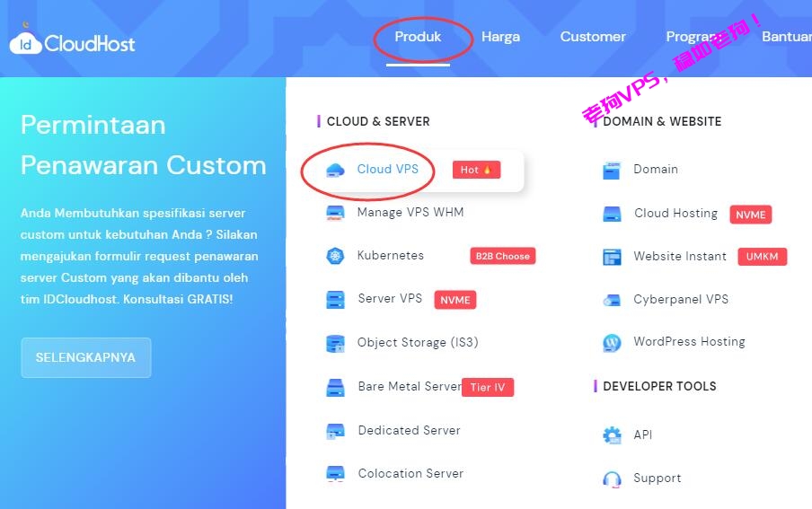Click the CLOUD & SERVER heading
812x509 pixels.
pos(378,122)
